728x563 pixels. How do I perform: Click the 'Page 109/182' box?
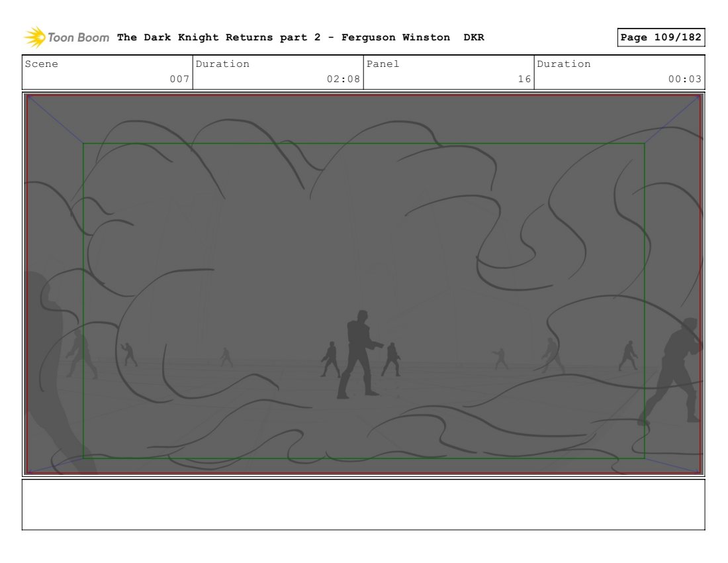[x=660, y=37]
